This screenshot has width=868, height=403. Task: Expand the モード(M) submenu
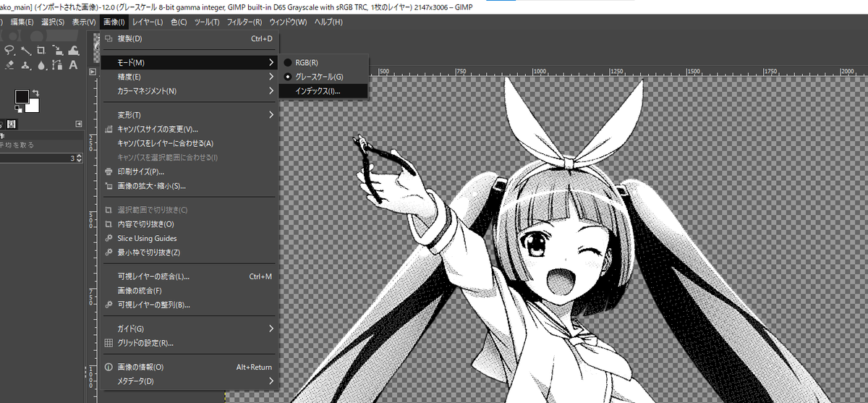pos(188,63)
